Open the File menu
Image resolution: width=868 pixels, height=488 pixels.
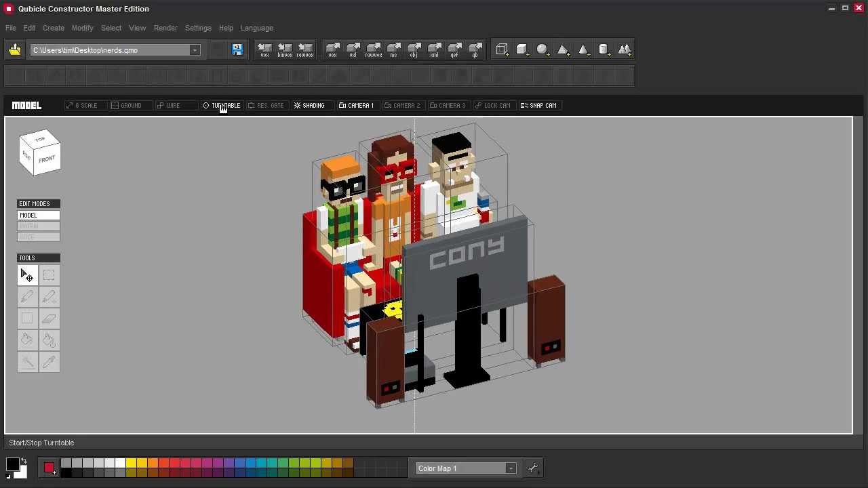(x=11, y=28)
